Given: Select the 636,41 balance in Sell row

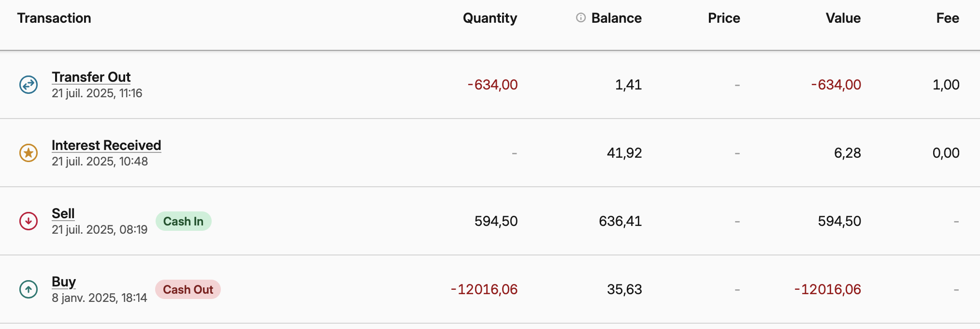Looking at the screenshot, I should pyautogui.click(x=620, y=221).
